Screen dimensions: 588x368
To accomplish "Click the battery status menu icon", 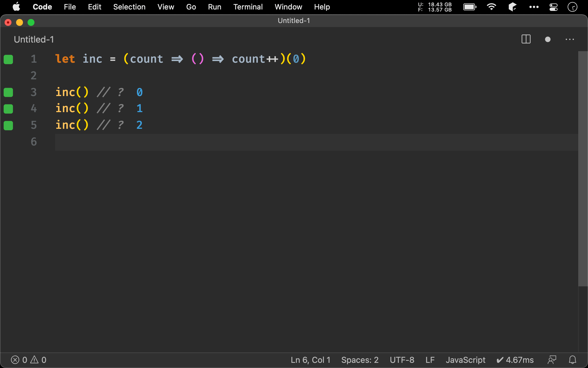I will pos(470,7).
